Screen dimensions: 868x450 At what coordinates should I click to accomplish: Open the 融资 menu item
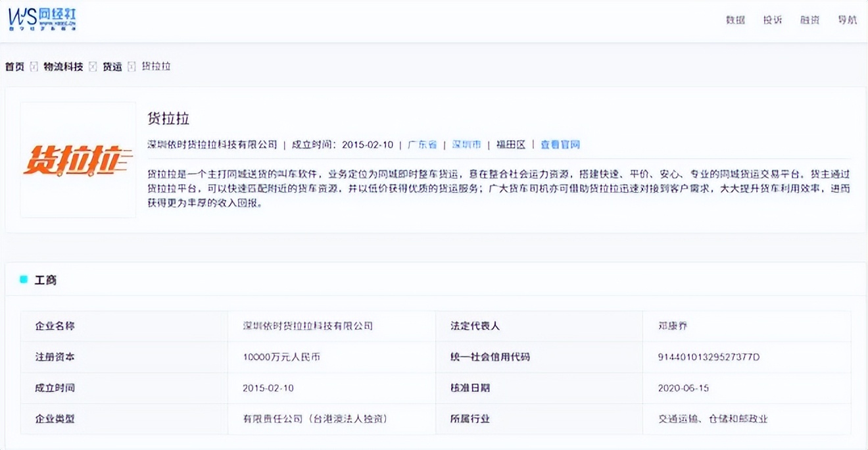[x=810, y=20]
